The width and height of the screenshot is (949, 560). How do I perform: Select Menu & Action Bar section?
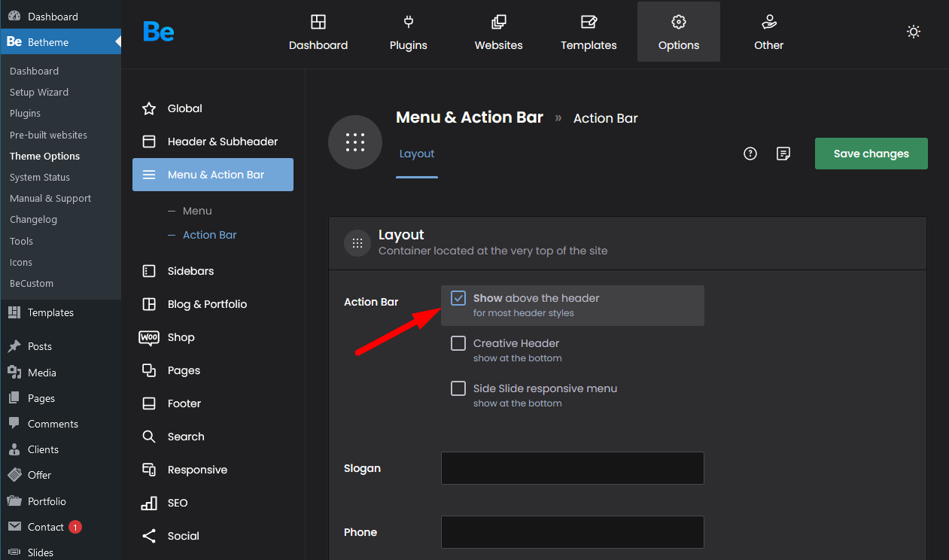pyautogui.click(x=213, y=175)
